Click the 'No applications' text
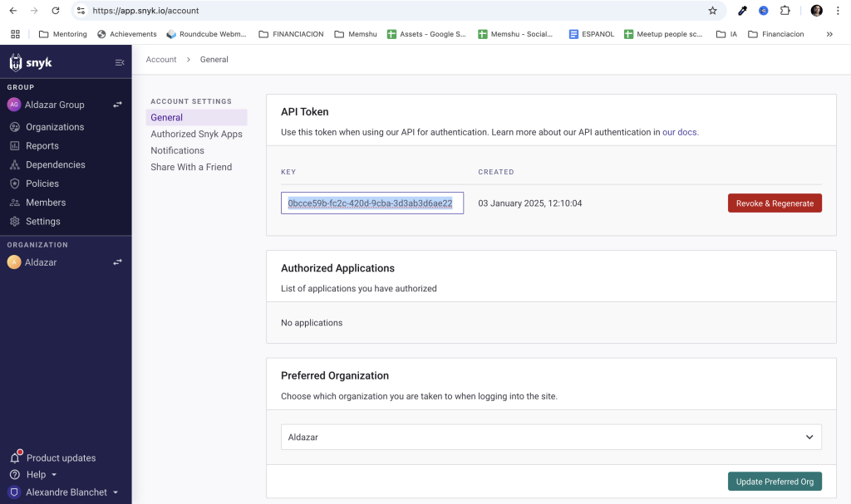Image resolution: width=851 pixels, height=504 pixels. (312, 322)
